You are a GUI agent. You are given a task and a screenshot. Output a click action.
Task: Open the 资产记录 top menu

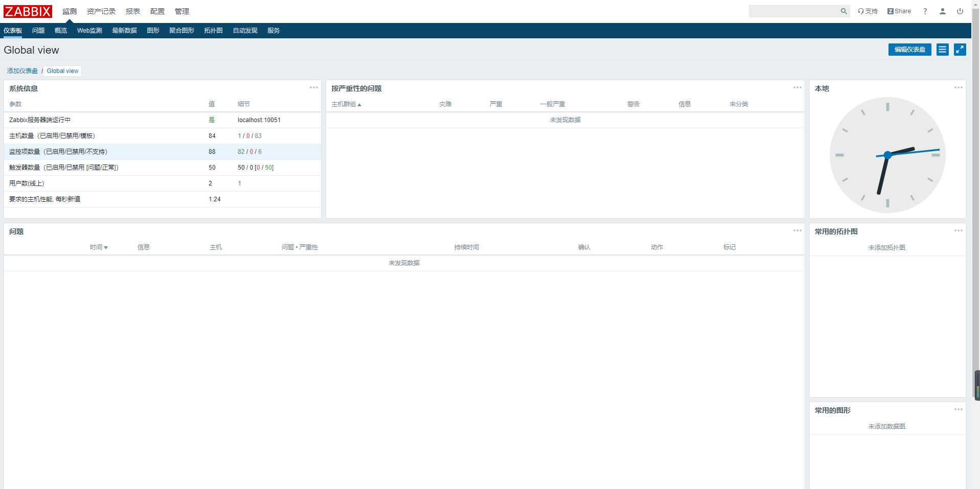tap(101, 11)
